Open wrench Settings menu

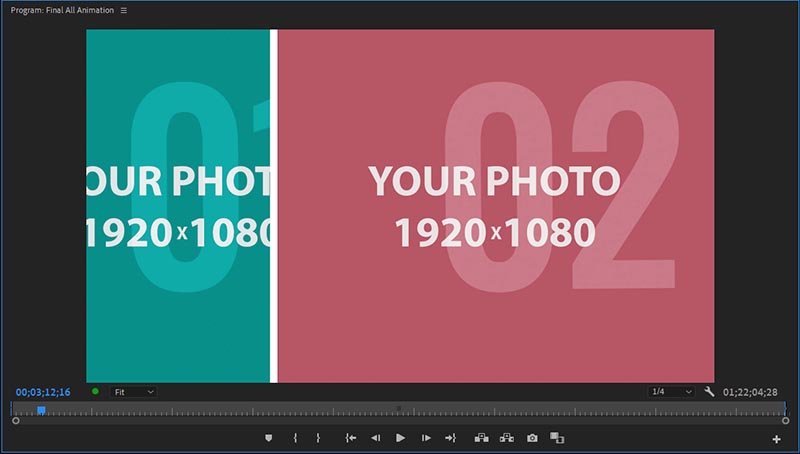709,392
